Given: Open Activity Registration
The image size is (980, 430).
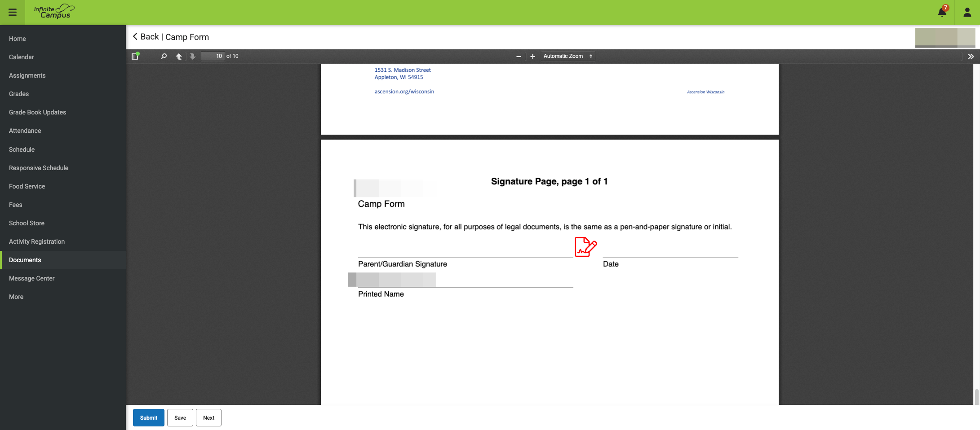Looking at the screenshot, I should tap(63, 241).
